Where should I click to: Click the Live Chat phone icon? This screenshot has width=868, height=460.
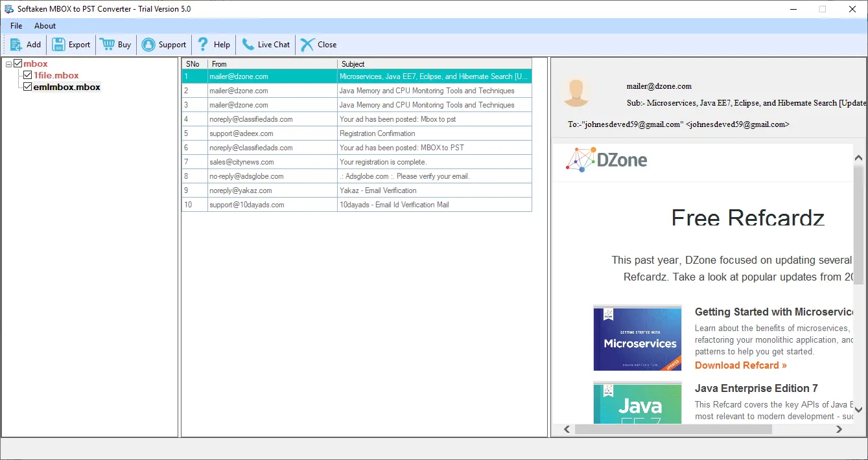[248, 45]
